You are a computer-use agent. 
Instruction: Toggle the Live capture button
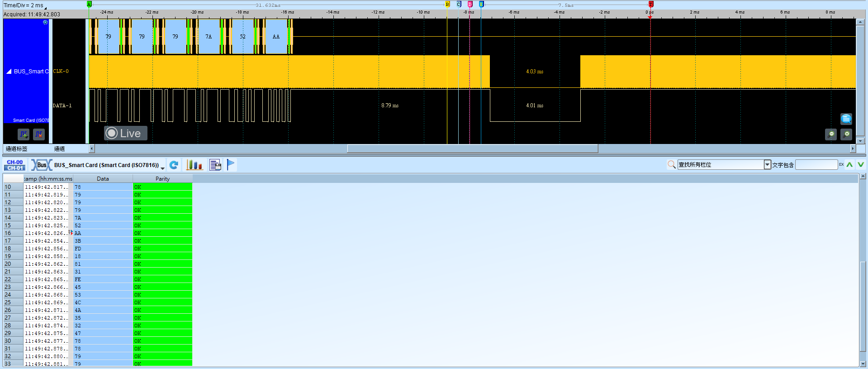(126, 133)
